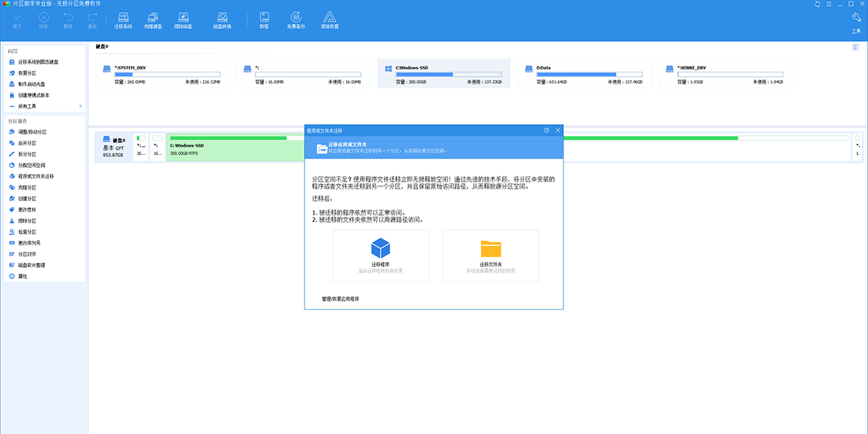The height and width of the screenshot is (434, 868).
Task: Click the dialog help question-mark icon
Action: pyautogui.click(x=547, y=130)
